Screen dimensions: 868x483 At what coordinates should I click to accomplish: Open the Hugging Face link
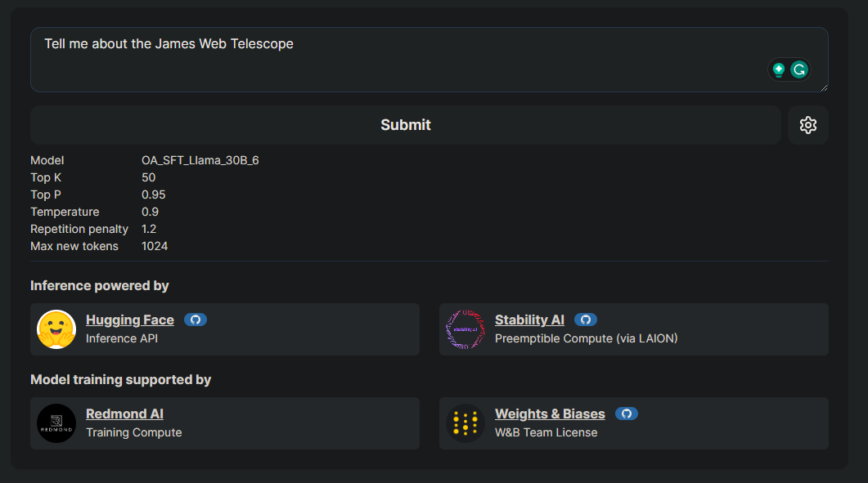(x=130, y=320)
